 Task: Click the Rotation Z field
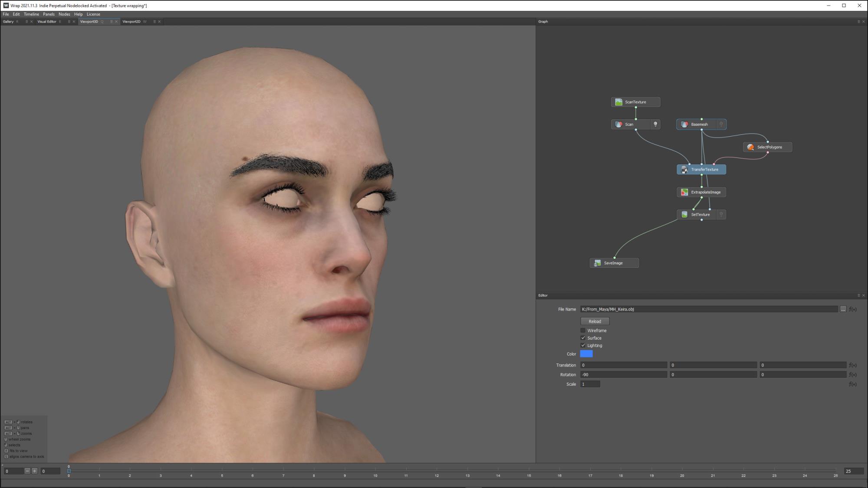point(803,375)
